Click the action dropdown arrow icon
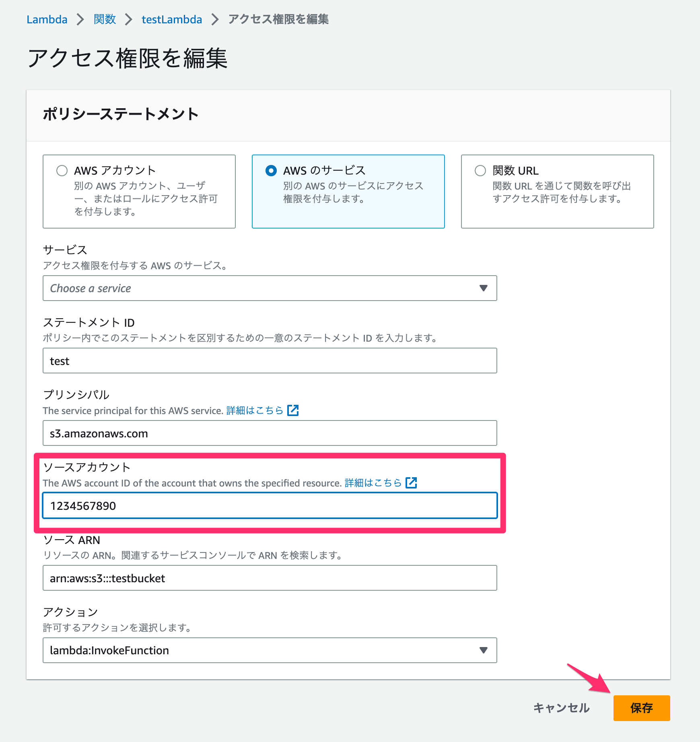This screenshot has height=742, width=700. coord(484,650)
